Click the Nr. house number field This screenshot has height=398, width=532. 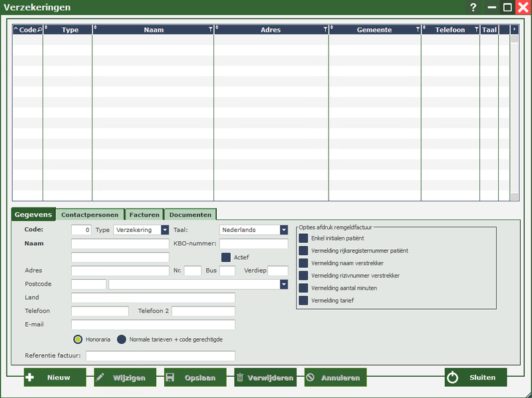pyautogui.click(x=193, y=271)
